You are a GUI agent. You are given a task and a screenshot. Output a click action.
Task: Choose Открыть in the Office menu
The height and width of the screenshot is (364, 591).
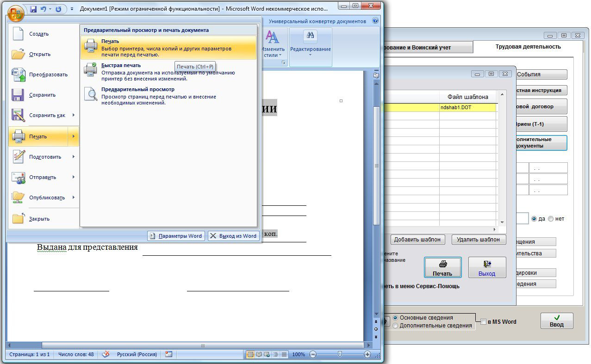click(x=44, y=54)
